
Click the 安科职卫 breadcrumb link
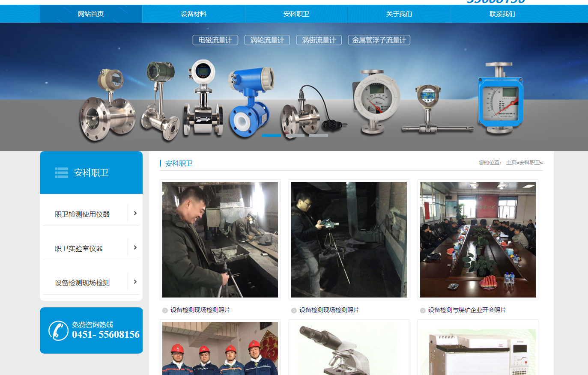pyautogui.click(x=530, y=163)
